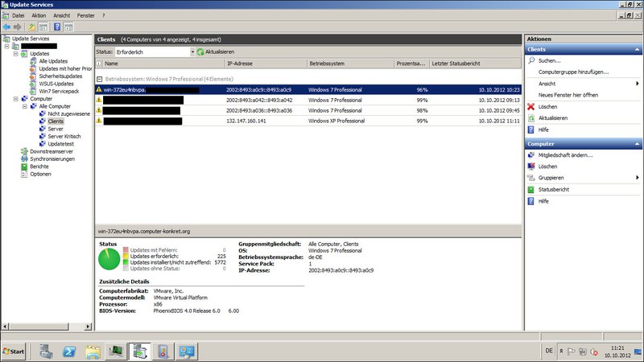Select row with status time 10.10.2012 09:45
Screen dimensions: 644x362
pyautogui.click(x=308, y=110)
